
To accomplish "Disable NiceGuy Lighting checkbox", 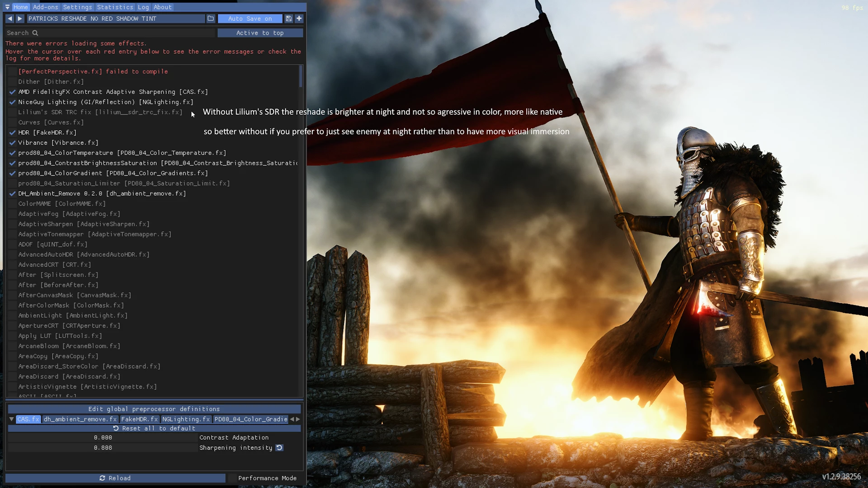I will (x=13, y=102).
